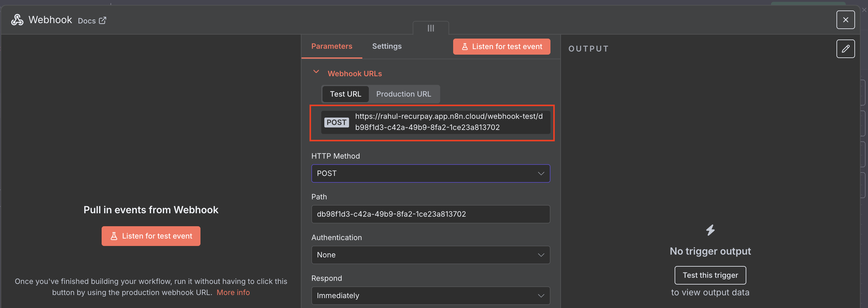868x308 pixels.
Task: Click Listen for test event in parameters header
Action: coord(501,47)
